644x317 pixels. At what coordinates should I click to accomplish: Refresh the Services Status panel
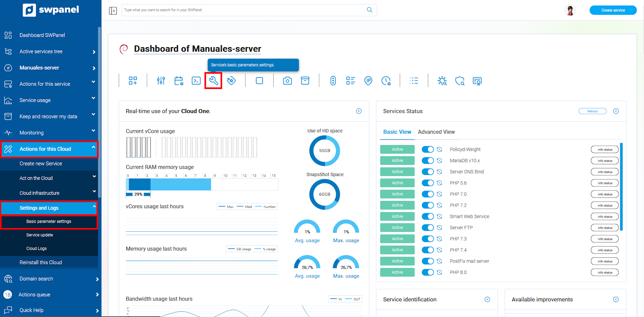592,111
